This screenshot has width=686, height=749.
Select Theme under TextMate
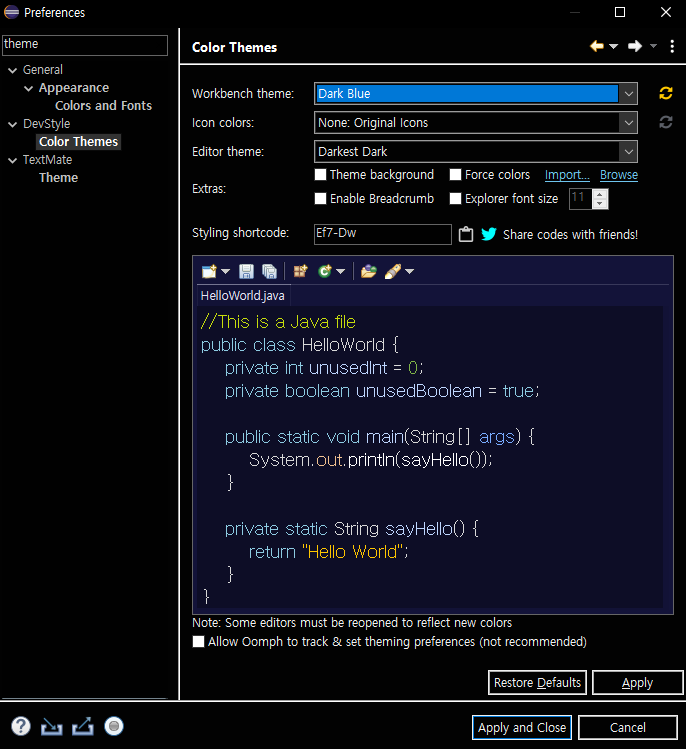(58, 178)
